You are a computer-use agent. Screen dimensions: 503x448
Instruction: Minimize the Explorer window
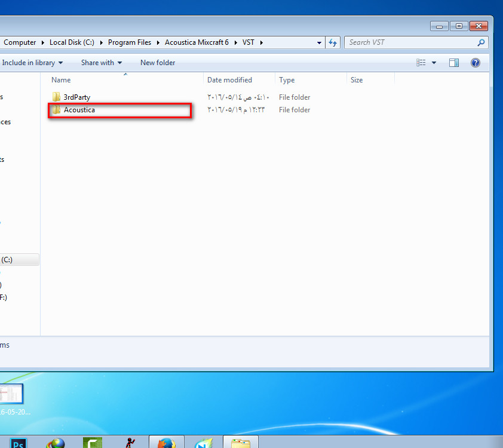[440, 26]
